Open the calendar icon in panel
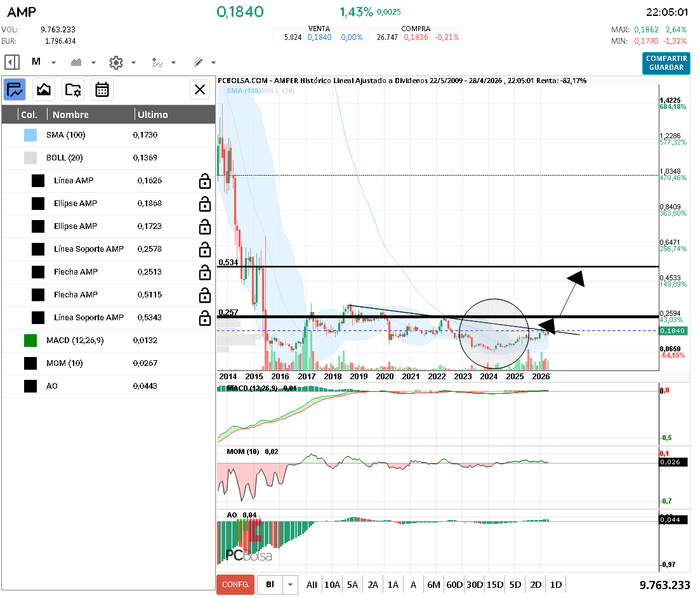The image size is (700, 598). tap(102, 89)
